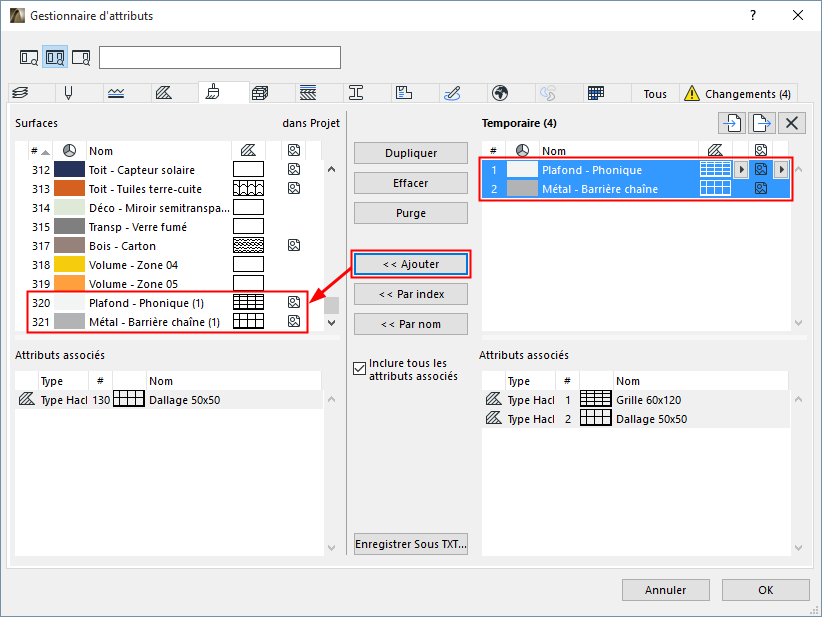
Task: Toggle Inclure tous les attributs associés checkbox
Action: tap(359, 369)
